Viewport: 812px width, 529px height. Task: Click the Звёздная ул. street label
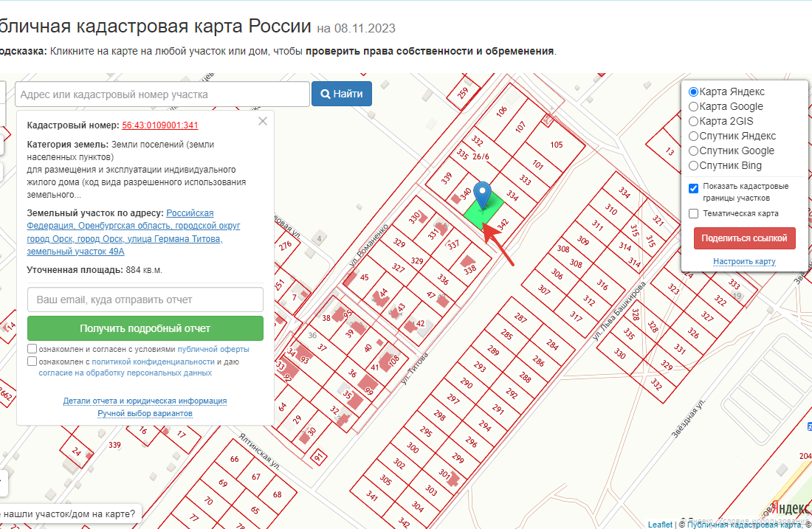[688, 419]
